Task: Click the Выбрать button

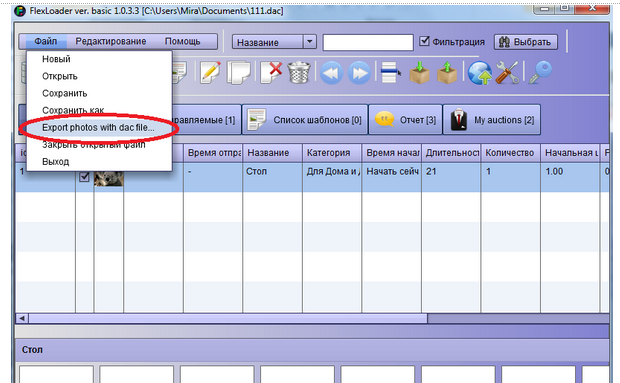Action: [525, 42]
